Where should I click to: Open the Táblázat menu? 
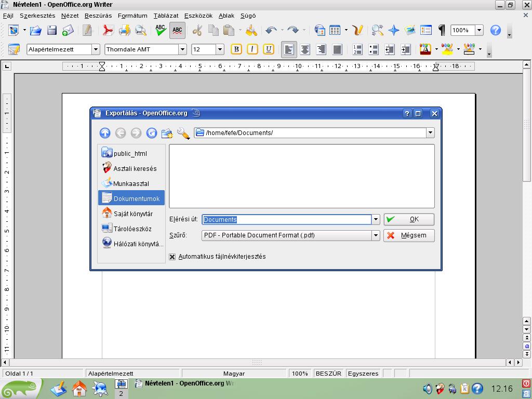pyautogui.click(x=166, y=16)
